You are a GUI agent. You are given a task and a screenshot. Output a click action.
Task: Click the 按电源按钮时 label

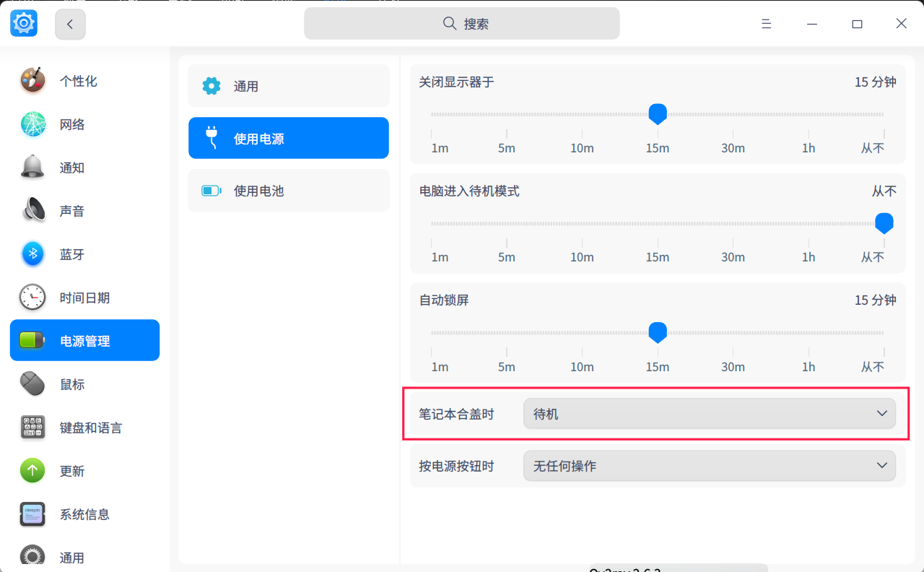(x=457, y=466)
